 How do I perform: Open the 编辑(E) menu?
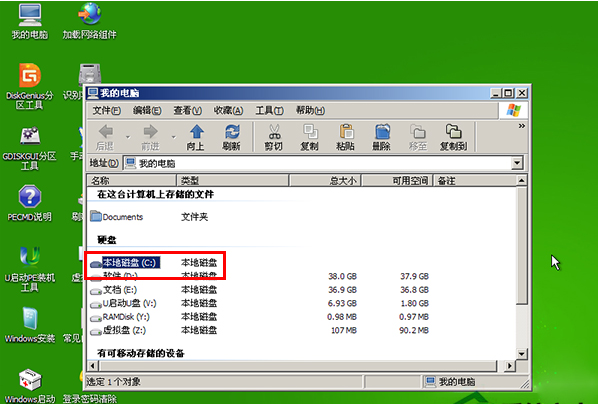147,111
